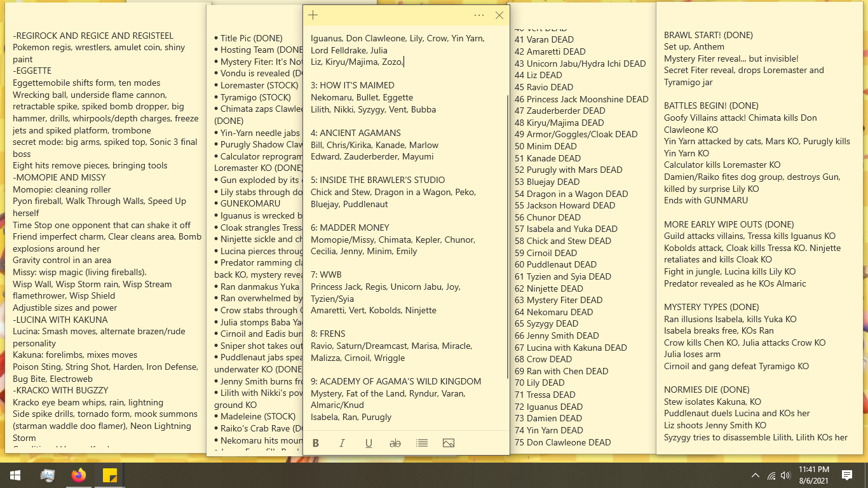
Task: Open the volume tray icon
Action: coord(786,475)
